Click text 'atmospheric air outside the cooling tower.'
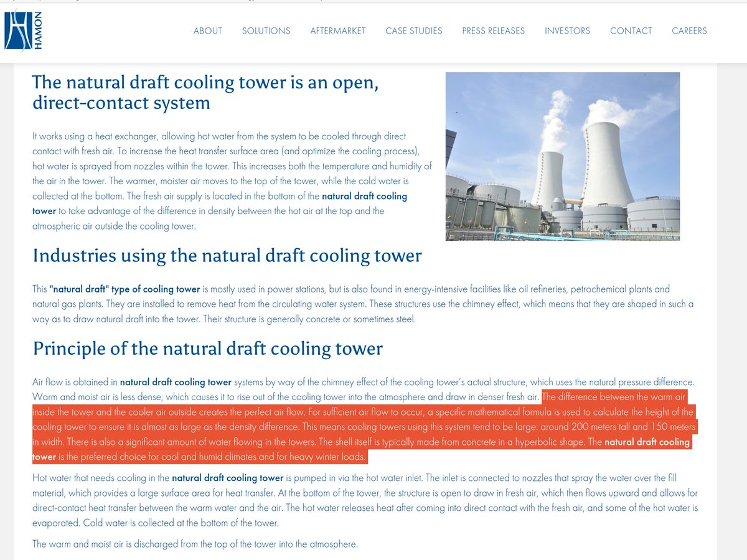 coord(114,226)
